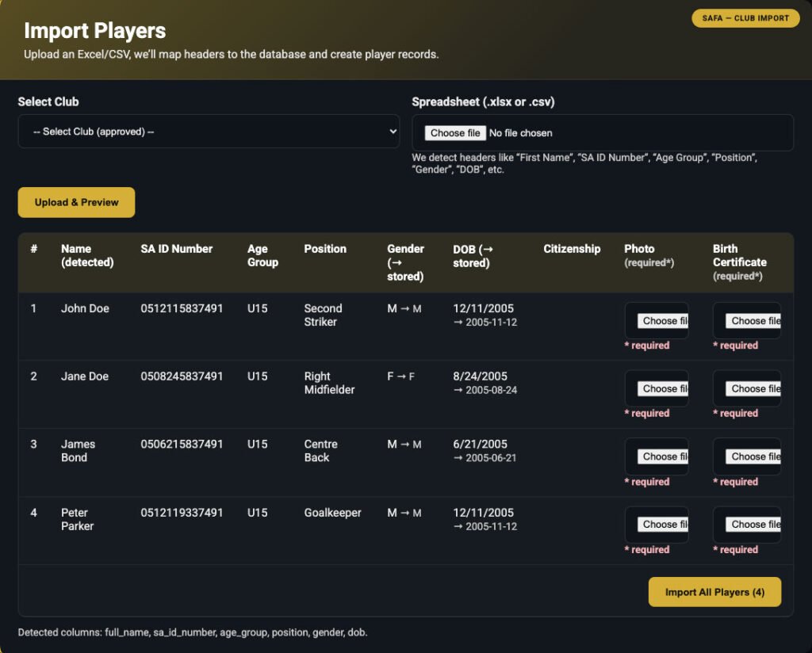Click Jane Doe's Right Midfielder position cell

click(329, 383)
